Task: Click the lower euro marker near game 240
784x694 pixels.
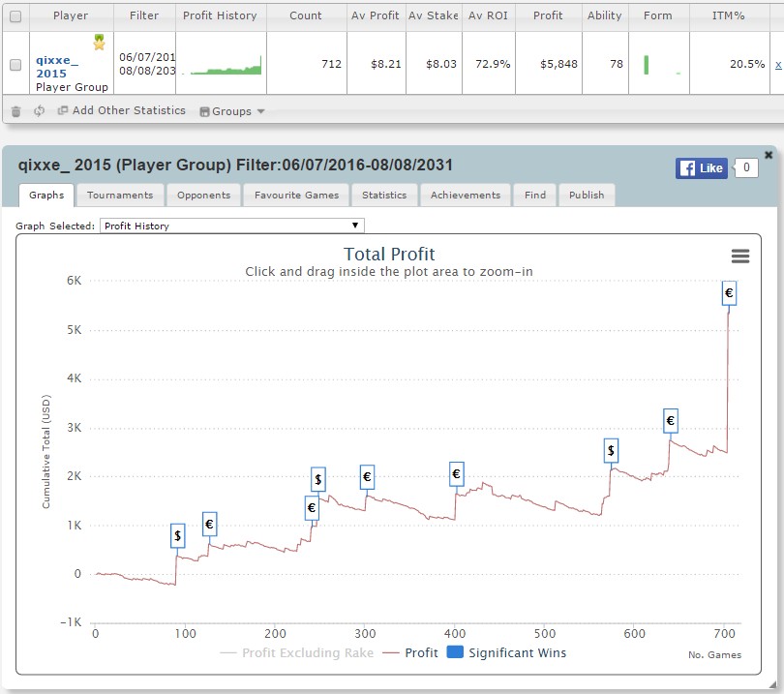Action: [312, 508]
